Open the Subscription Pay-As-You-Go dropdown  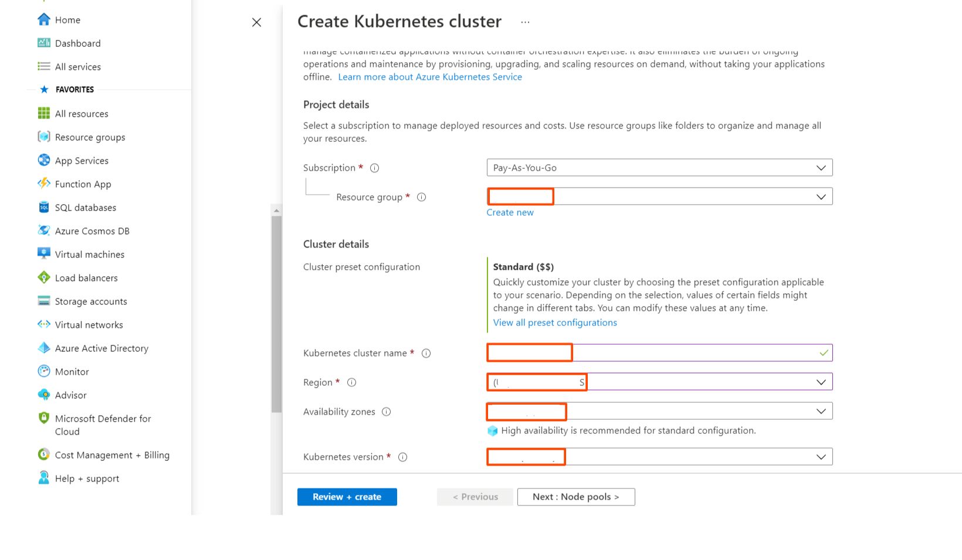point(659,168)
